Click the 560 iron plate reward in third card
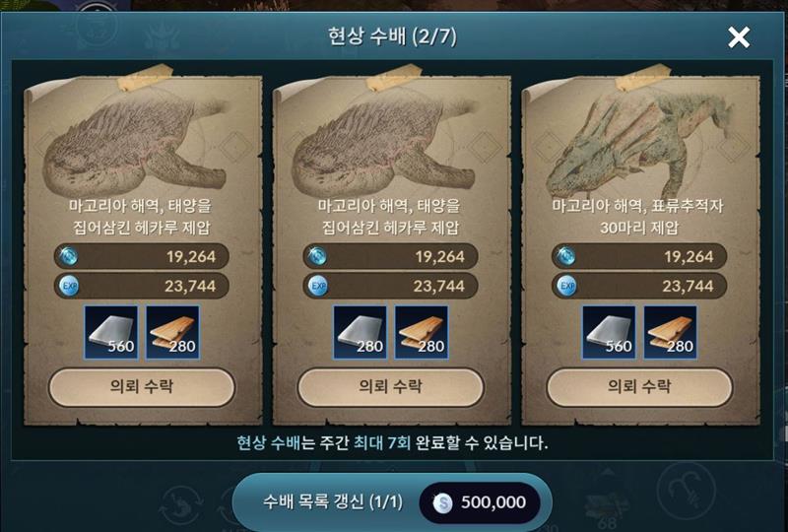 point(609,332)
